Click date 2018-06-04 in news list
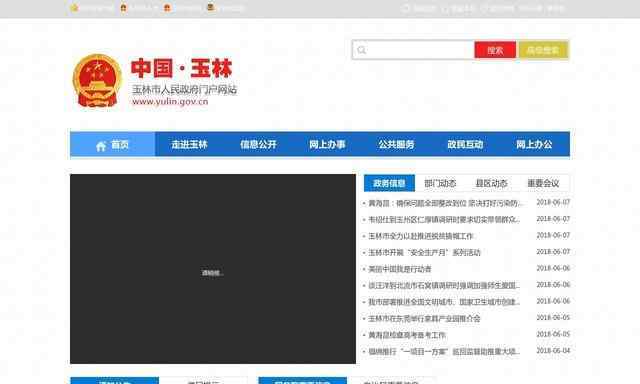The image size is (640, 384). pyautogui.click(x=553, y=351)
